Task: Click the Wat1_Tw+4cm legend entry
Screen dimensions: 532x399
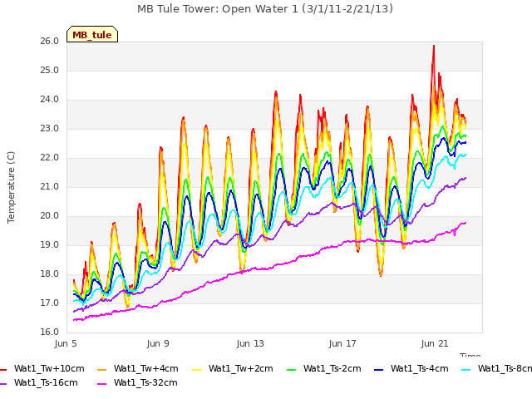Action: 138,368
